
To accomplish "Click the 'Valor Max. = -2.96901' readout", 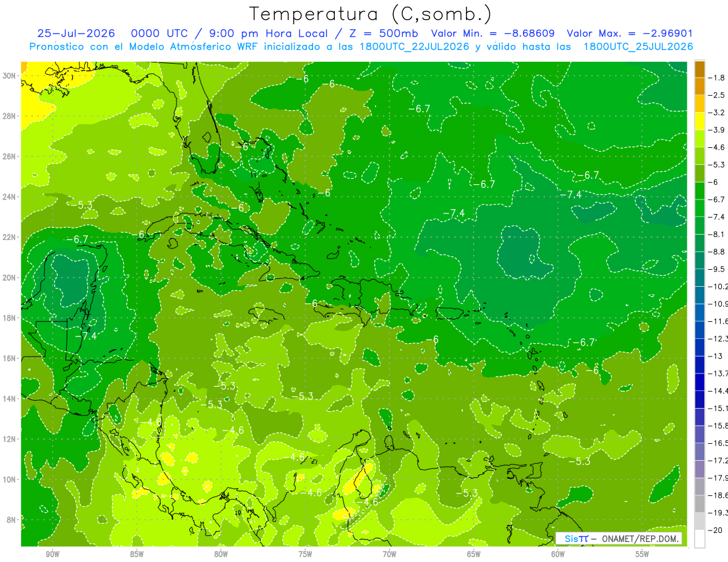I will (629, 33).
